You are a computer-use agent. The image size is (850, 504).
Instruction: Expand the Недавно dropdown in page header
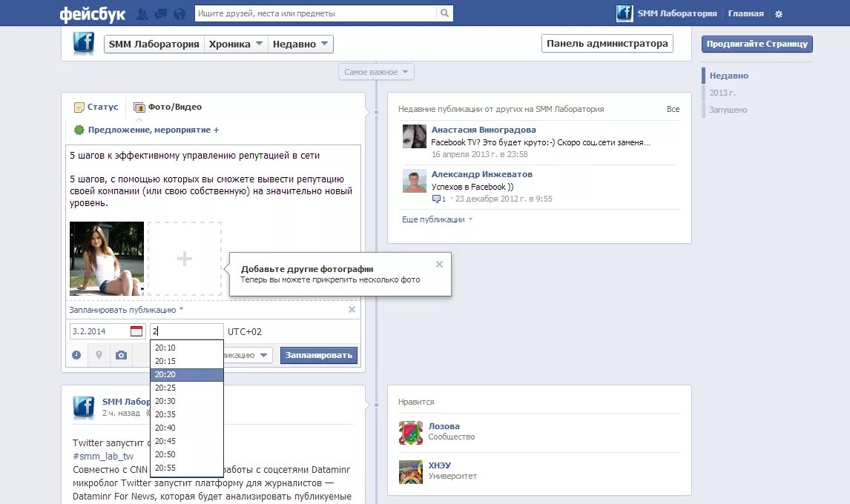click(300, 44)
